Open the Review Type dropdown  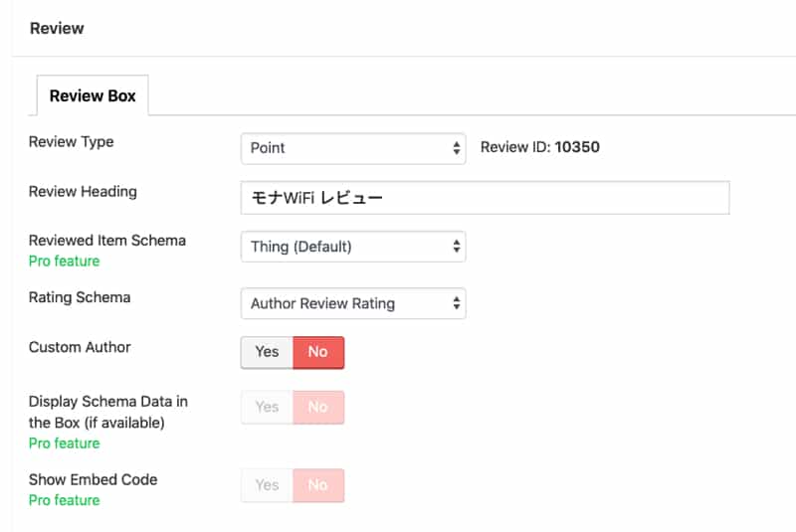pos(353,148)
